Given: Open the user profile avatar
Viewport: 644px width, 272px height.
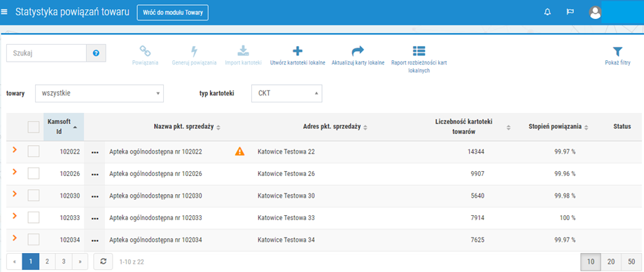Looking at the screenshot, I should [595, 13].
